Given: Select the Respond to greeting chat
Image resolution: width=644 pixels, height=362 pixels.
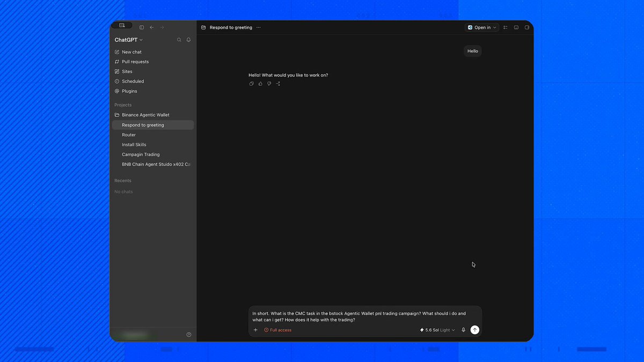Looking at the screenshot, I should point(153,125).
